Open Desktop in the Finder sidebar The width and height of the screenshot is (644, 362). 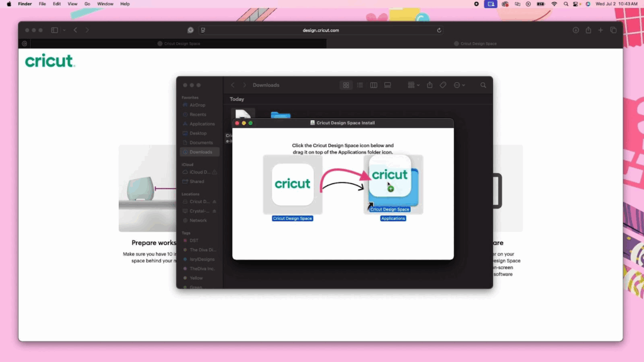199,133
